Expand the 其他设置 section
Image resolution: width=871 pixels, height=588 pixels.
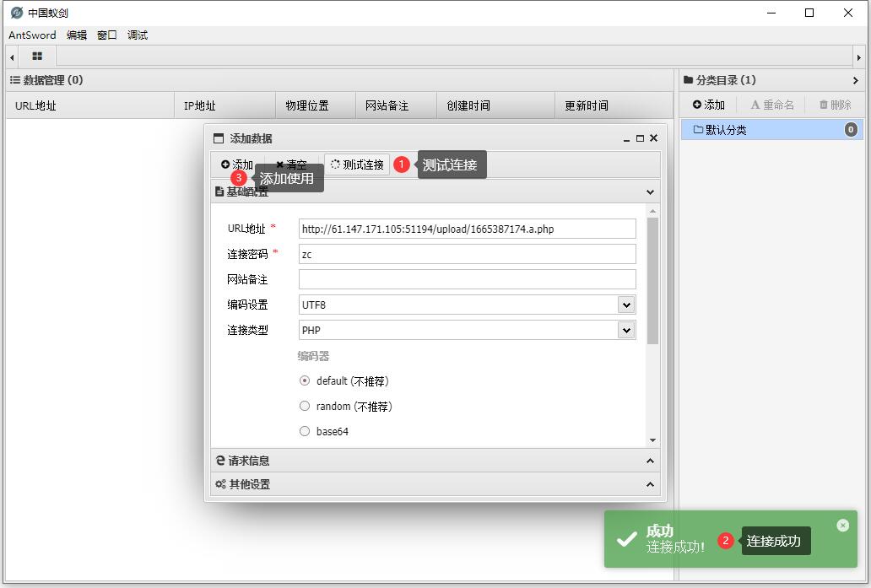point(435,484)
